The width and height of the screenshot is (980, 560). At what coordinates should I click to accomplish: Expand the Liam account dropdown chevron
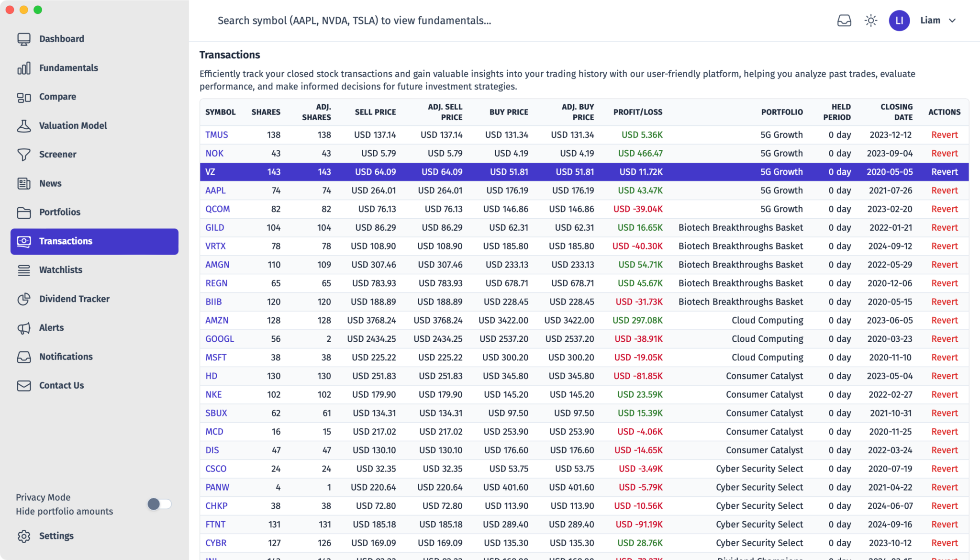(952, 21)
